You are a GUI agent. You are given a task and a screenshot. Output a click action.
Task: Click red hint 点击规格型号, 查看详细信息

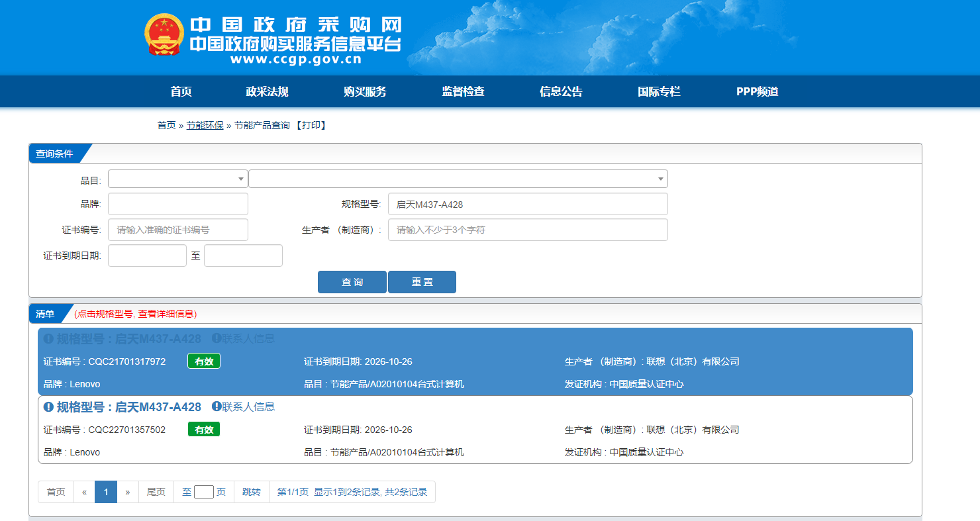coord(136,314)
